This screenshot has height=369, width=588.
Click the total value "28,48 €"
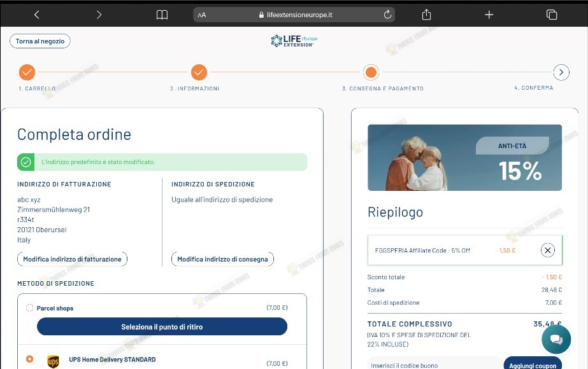click(552, 290)
